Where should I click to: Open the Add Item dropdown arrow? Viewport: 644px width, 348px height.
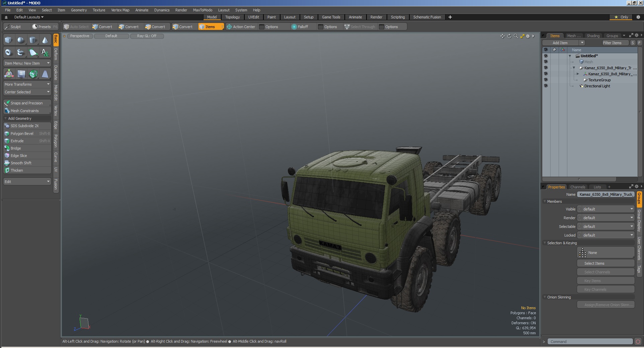582,43
